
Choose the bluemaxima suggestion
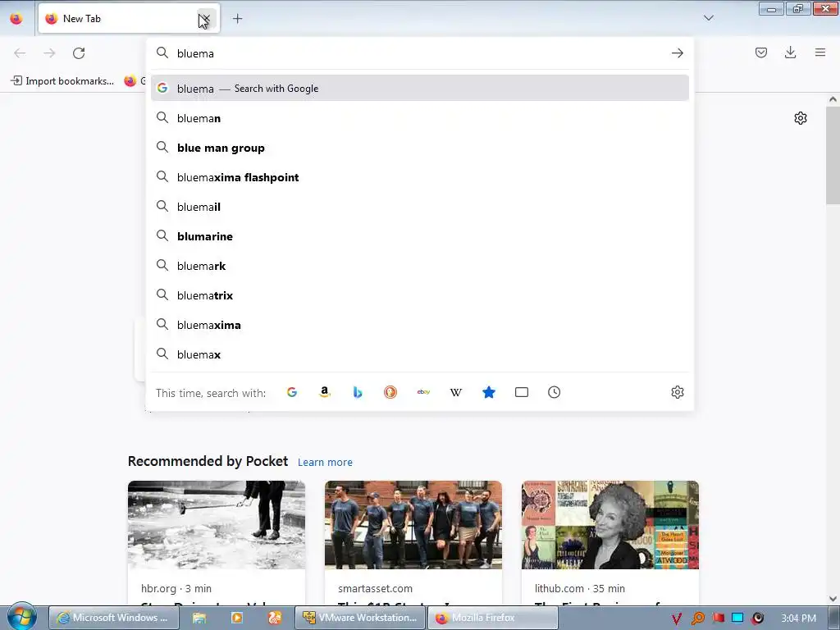click(419, 324)
